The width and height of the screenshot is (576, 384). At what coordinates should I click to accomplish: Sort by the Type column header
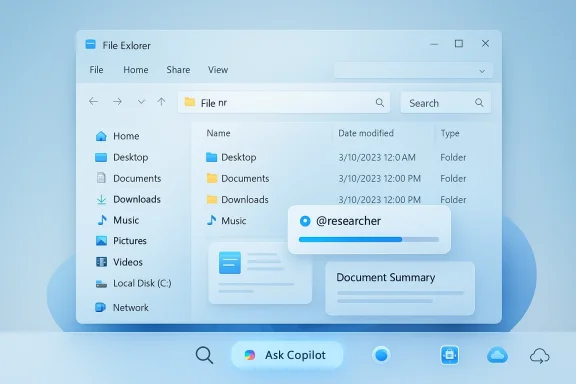click(x=450, y=133)
